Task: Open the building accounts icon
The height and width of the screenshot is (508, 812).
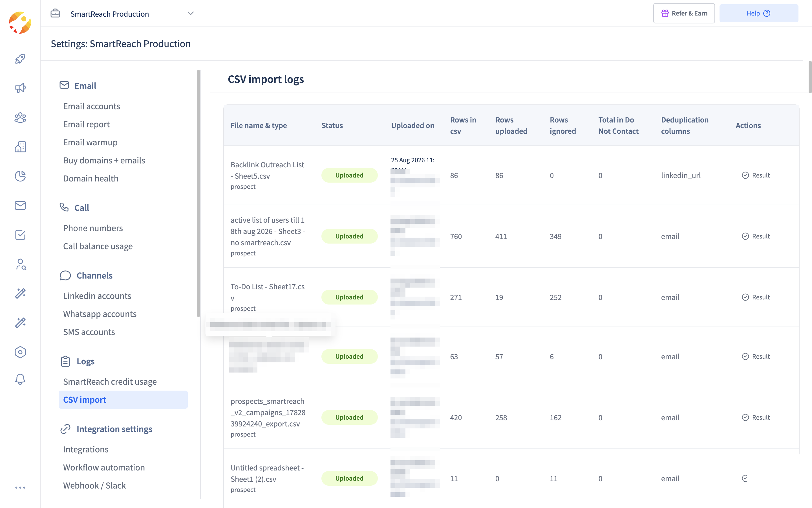Action: [x=20, y=147]
